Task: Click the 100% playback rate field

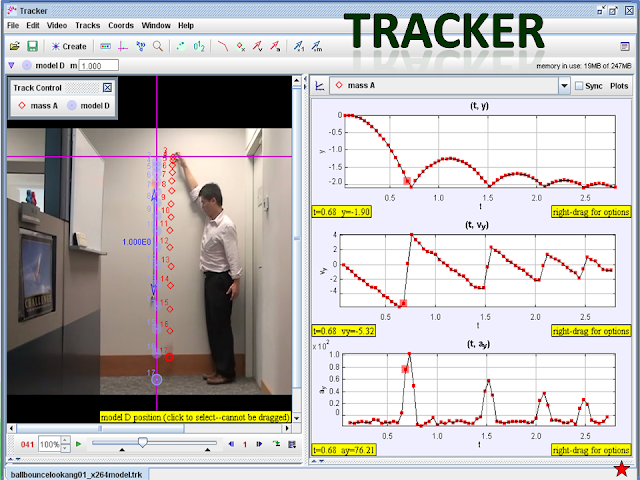Action: point(49,444)
